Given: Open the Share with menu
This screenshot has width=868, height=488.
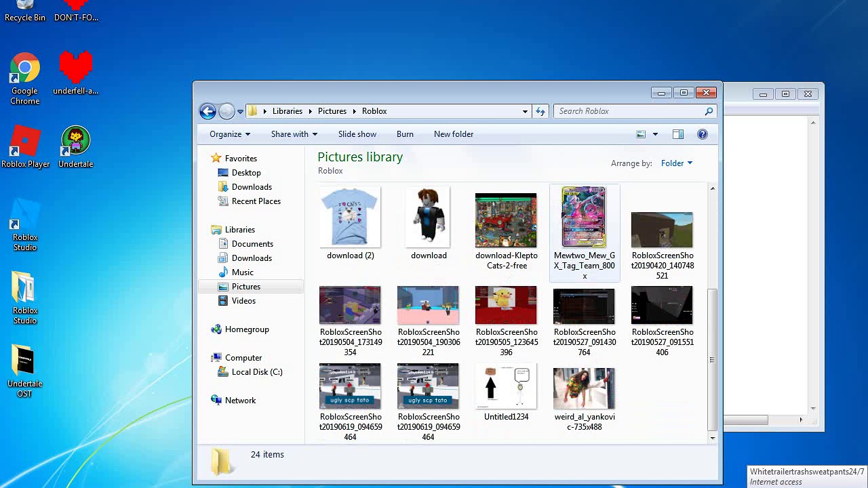Looking at the screenshot, I should (x=294, y=134).
